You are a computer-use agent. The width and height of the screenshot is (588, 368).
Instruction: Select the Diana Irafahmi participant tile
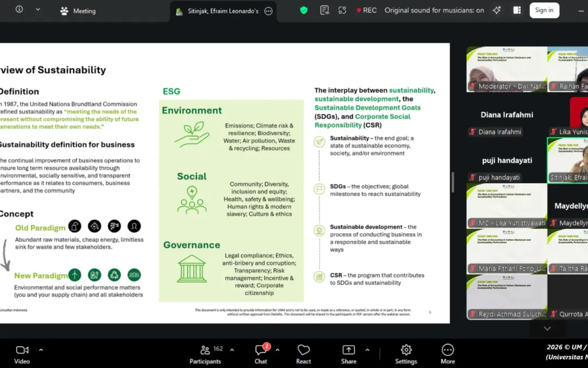(507, 115)
